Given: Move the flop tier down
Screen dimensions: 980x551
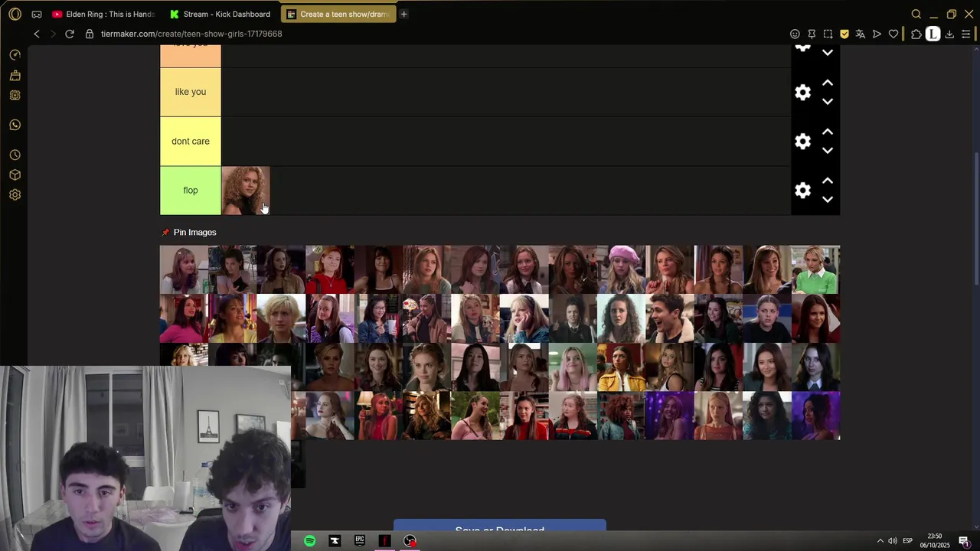Looking at the screenshot, I should click(828, 199).
